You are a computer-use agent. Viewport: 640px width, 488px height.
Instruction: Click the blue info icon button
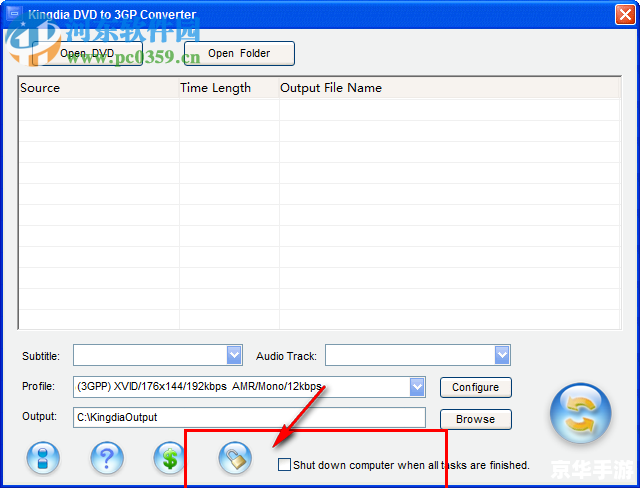(43, 458)
